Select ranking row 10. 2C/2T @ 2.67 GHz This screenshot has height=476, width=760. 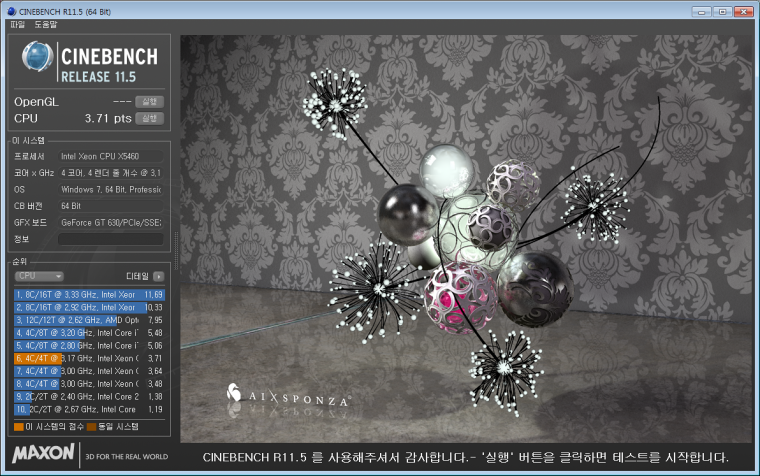(x=89, y=409)
